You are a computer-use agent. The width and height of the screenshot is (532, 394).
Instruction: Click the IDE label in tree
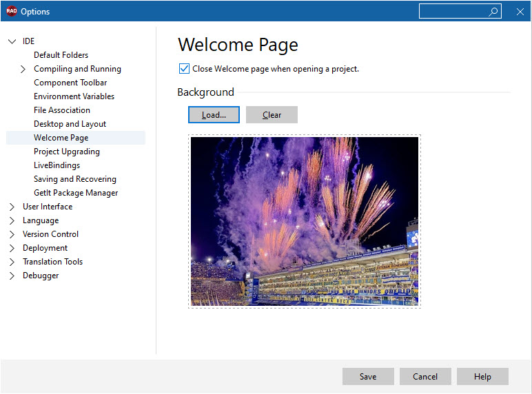pos(28,41)
